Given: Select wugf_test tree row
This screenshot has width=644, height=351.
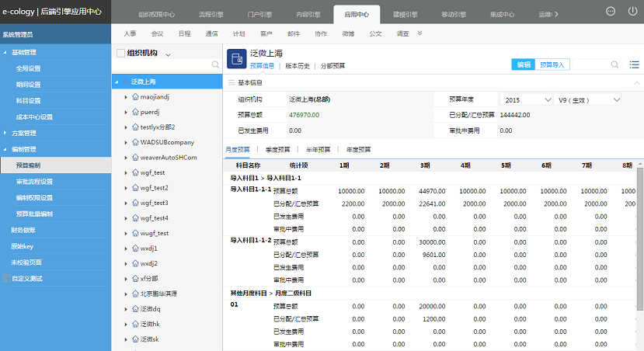Looking at the screenshot, I should (x=167, y=233).
